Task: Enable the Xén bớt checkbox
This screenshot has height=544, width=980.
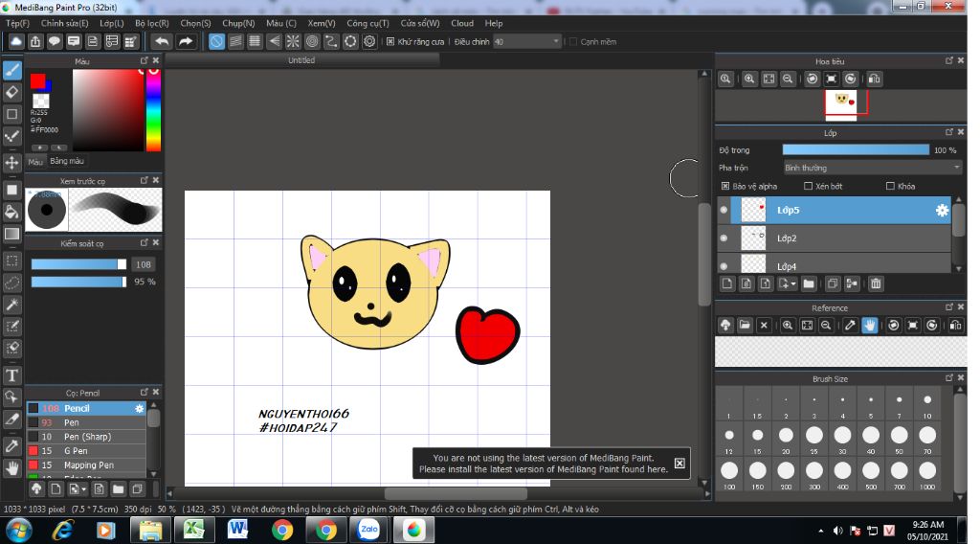Action: coord(808,187)
